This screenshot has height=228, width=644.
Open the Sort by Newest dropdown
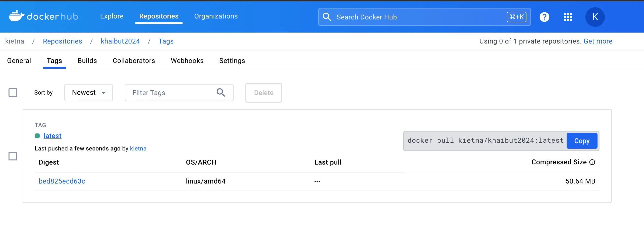coord(89,93)
